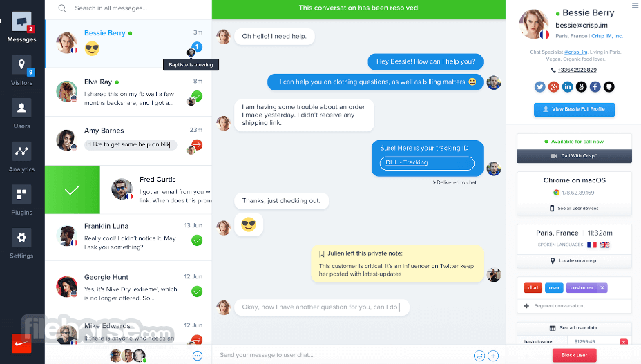Click View Bessie Full Profile button
641x364 pixels.
574,109
